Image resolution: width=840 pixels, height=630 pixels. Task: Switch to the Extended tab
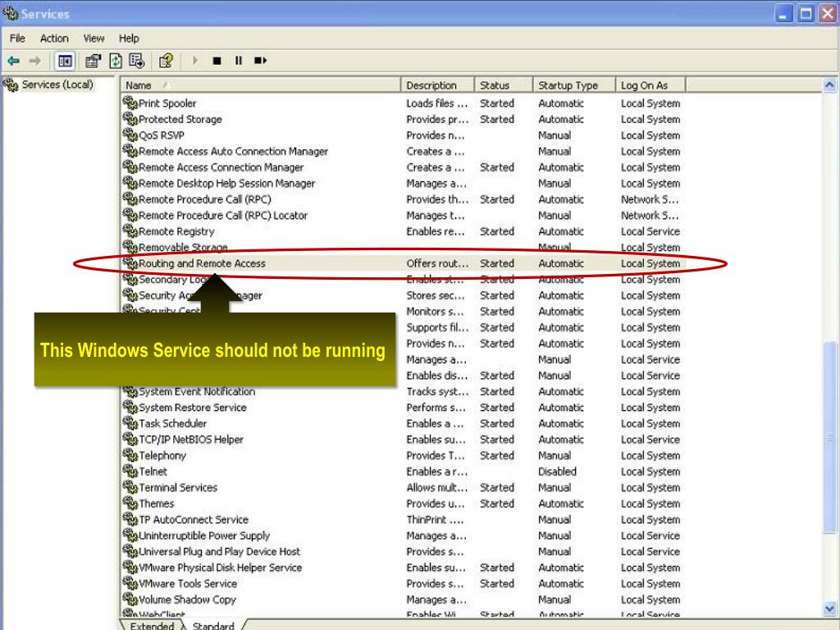coord(152,625)
